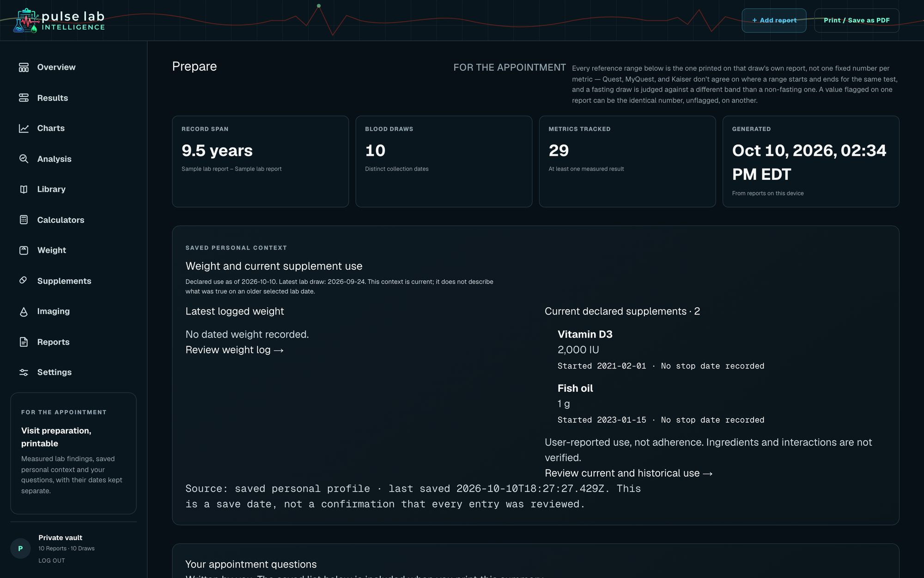Screen dimensions: 924x578
Task: Click "No dated weight recorded." text
Action: coord(247,335)
